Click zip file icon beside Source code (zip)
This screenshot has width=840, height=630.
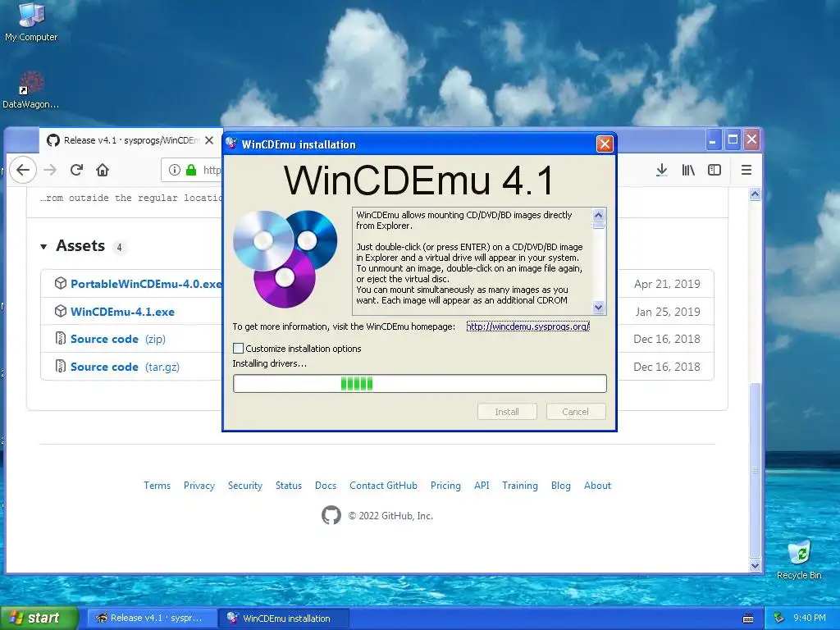pos(61,339)
